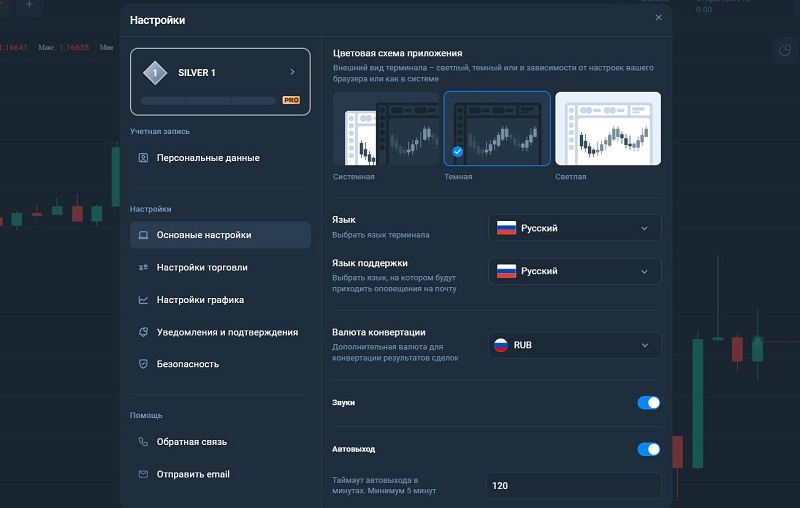The image size is (800, 508).
Task: Click the flag in Язык поддержки dropdown
Action: 506,271
